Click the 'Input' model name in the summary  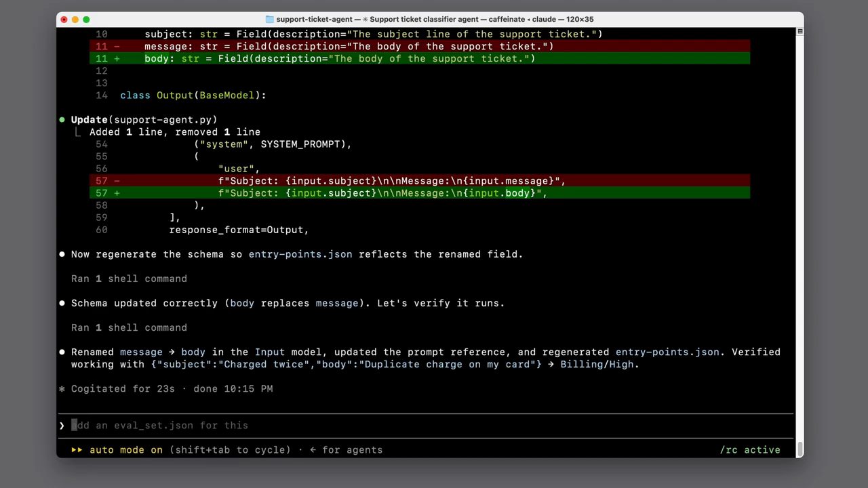click(x=270, y=352)
